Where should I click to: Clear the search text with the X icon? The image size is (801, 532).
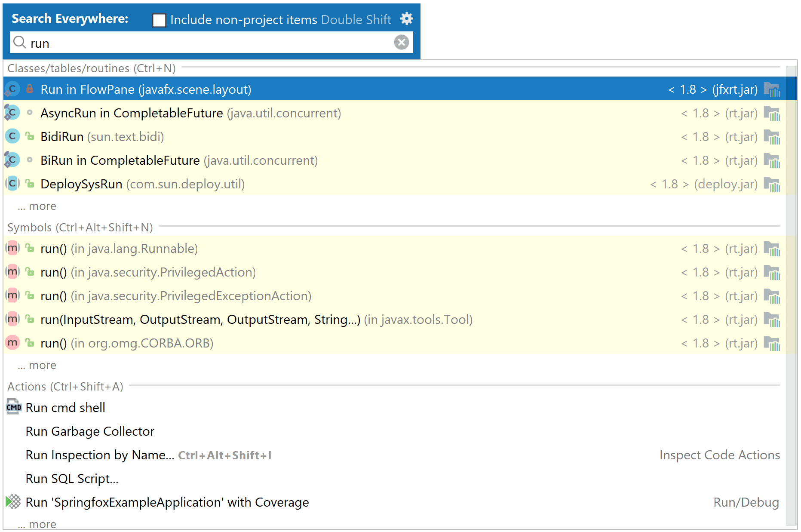tap(401, 42)
